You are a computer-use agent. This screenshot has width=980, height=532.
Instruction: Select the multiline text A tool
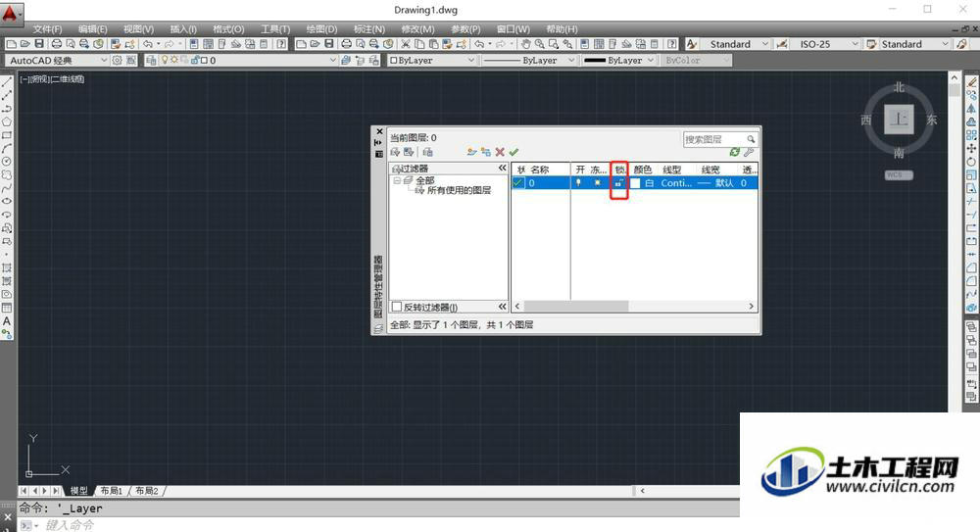click(x=7, y=321)
